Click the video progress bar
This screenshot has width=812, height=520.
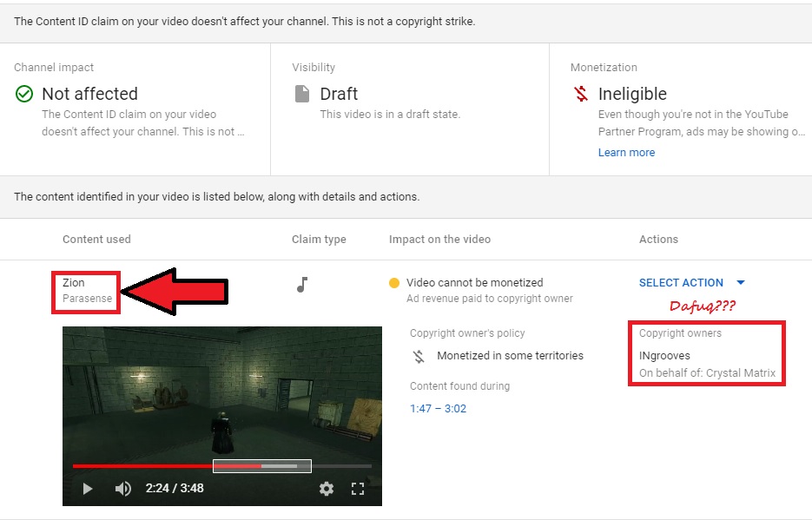coord(139,466)
